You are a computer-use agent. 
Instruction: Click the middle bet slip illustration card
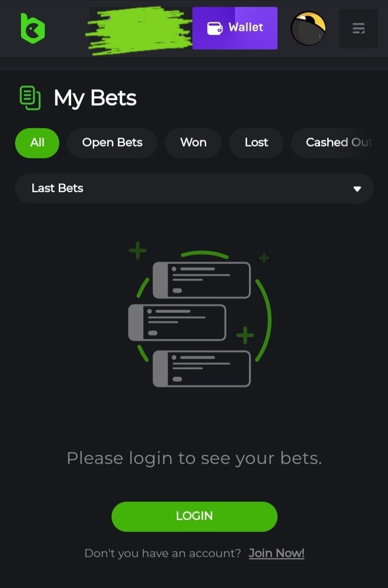click(177, 323)
